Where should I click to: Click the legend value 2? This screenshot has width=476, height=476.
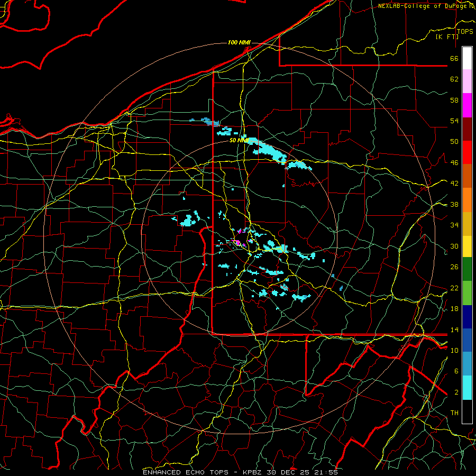(x=456, y=392)
